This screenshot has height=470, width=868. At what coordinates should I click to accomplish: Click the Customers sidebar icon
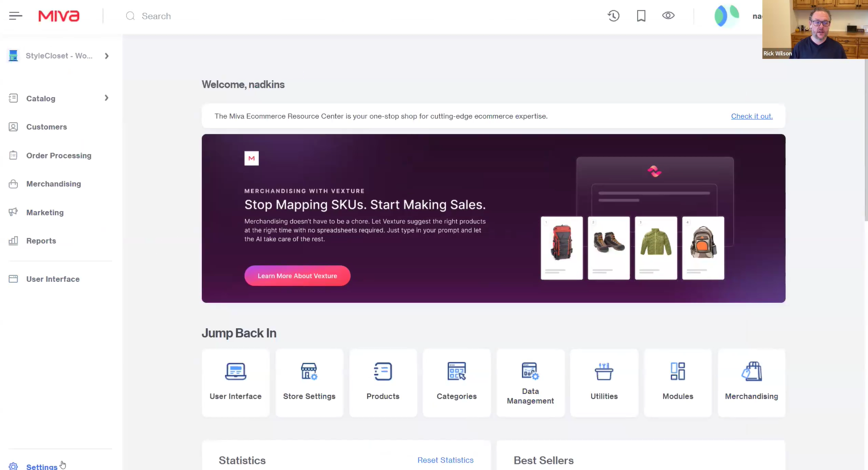click(13, 127)
